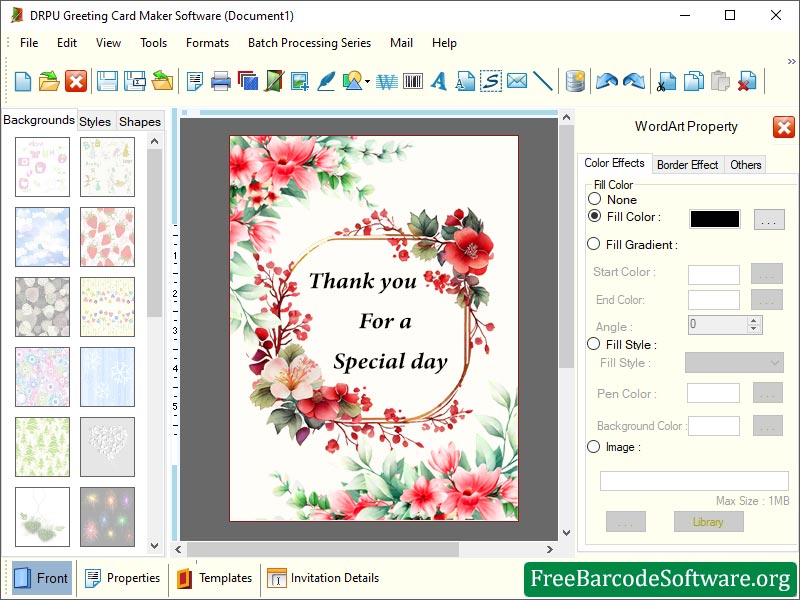
Task: Select the line drawing tool icon
Action: [541, 82]
